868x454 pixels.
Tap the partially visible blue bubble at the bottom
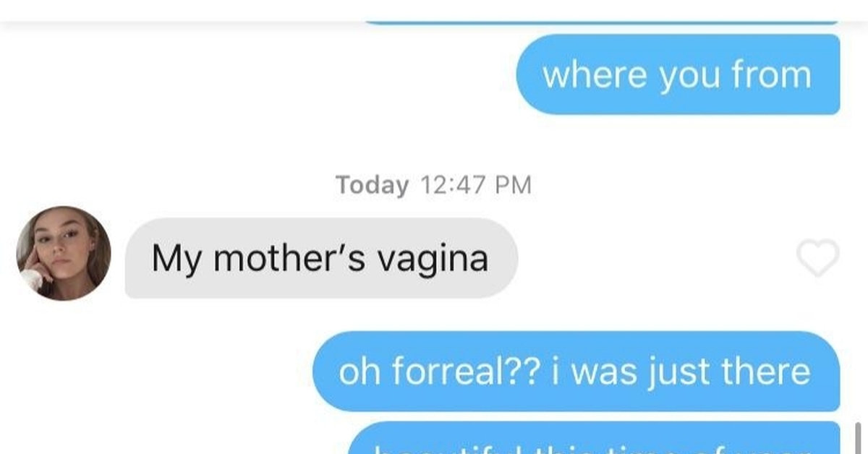[594, 438]
